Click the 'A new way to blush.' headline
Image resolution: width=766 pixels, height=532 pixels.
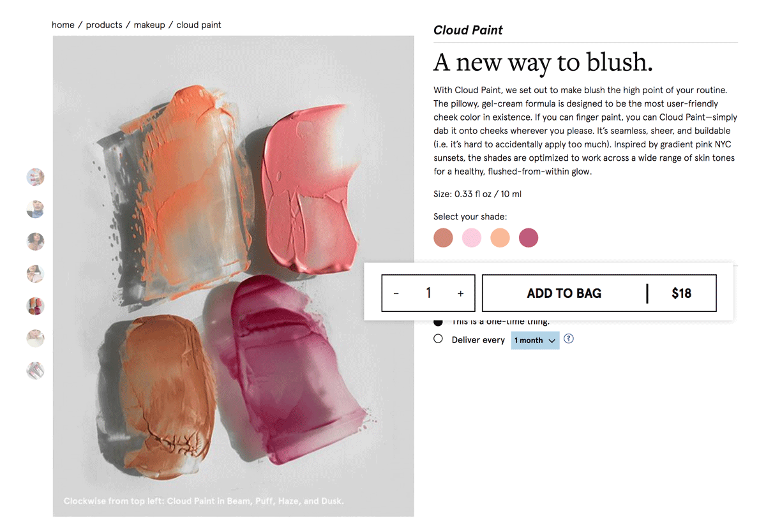pos(543,63)
